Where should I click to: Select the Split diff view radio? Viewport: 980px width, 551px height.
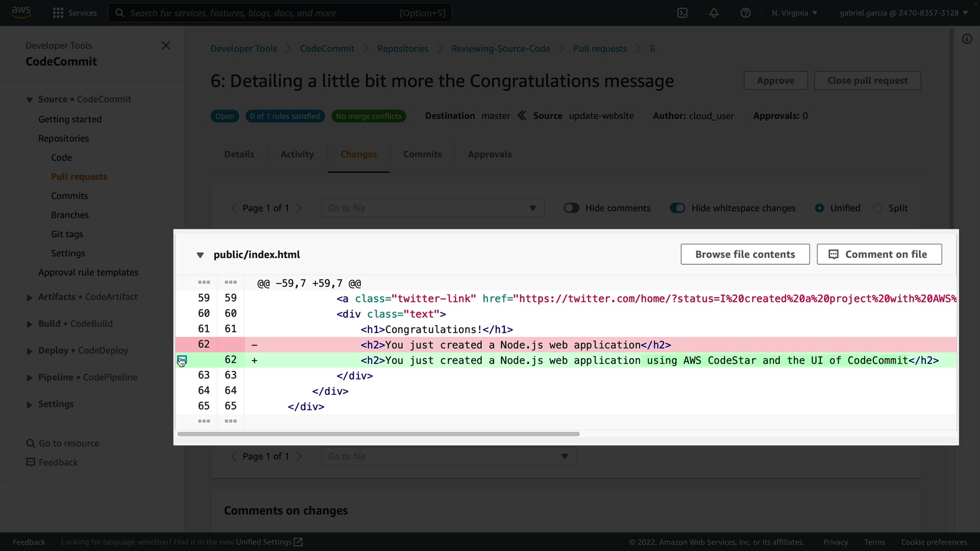click(x=877, y=208)
